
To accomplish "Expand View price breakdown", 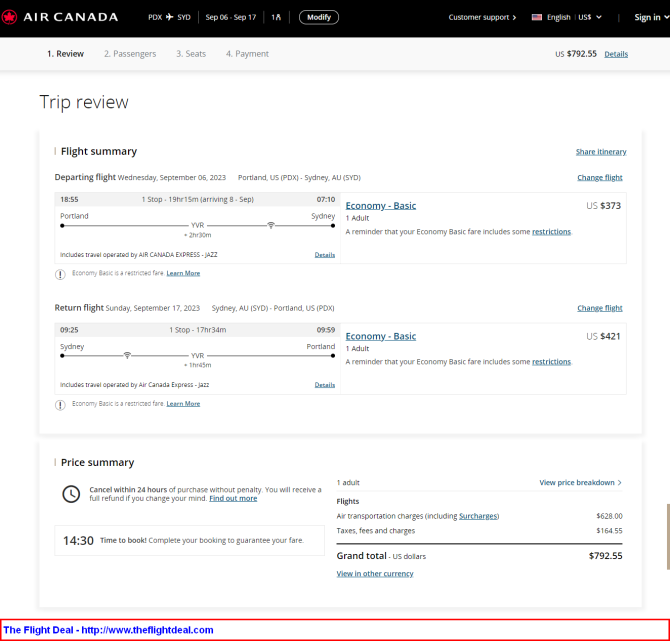I will point(580,482).
